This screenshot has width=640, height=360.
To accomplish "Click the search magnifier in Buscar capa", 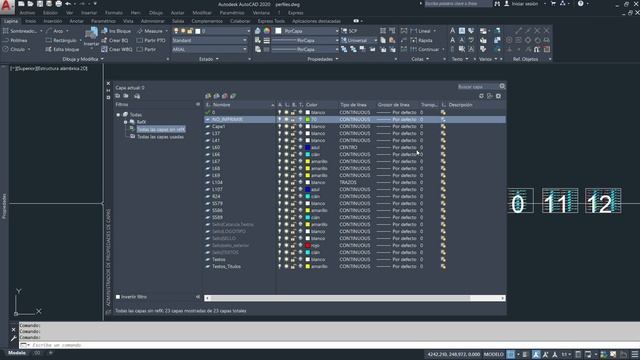I will point(502,87).
